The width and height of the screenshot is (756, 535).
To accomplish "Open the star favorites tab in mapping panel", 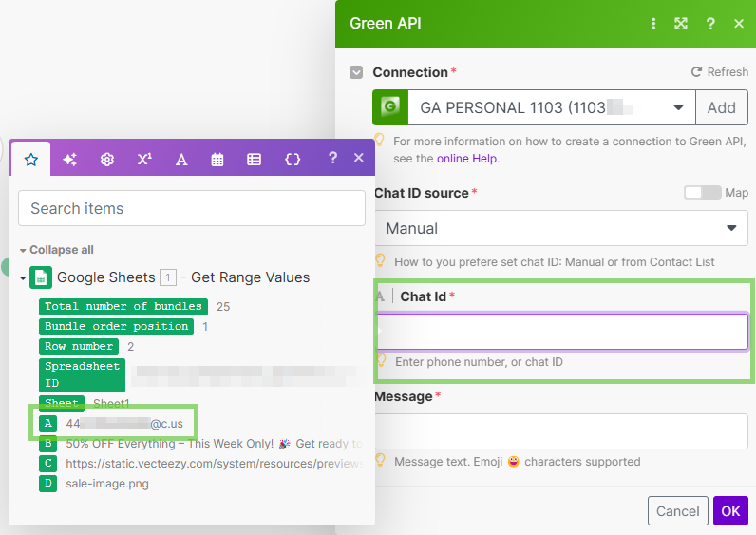I will 30,160.
